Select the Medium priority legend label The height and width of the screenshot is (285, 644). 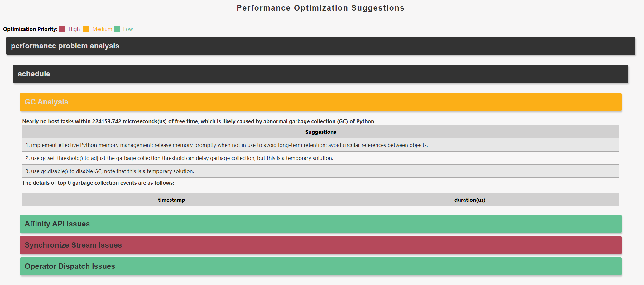tap(102, 29)
